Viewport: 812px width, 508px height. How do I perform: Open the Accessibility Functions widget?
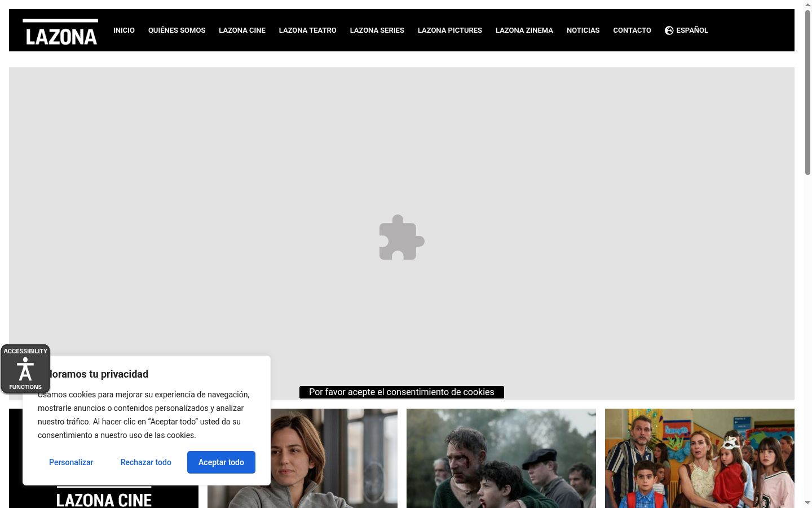(25, 369)
